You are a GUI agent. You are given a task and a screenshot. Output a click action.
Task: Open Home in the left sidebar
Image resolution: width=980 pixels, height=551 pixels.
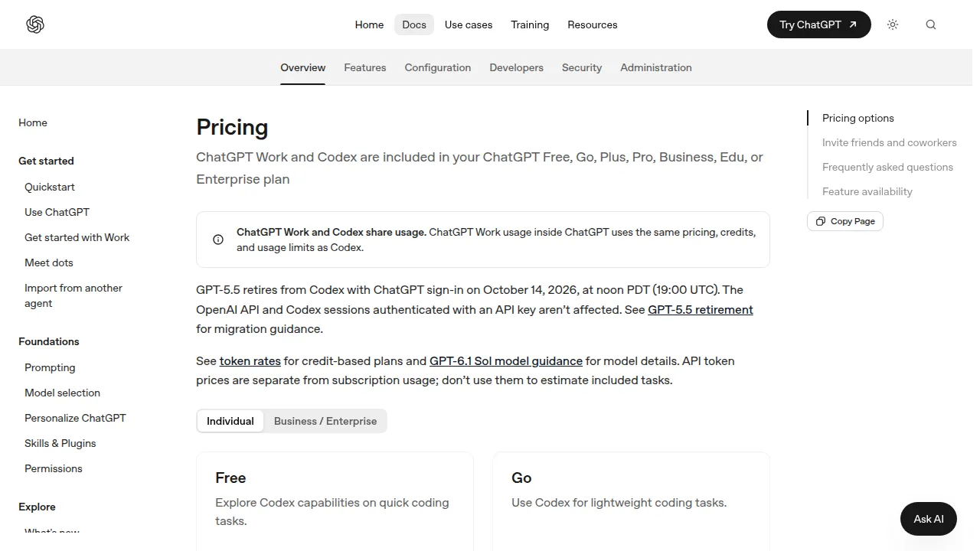[33, 122]
